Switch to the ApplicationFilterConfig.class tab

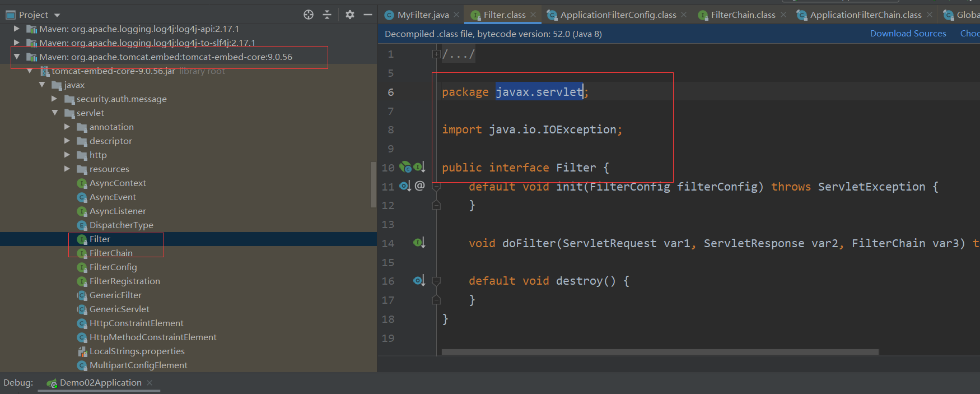point(618,15)
